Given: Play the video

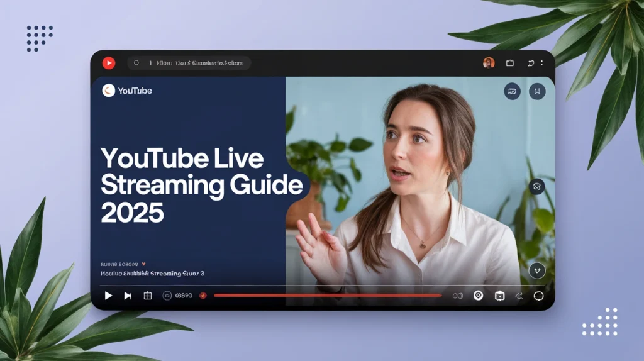Looking at the screenshot, I should pyautogui.click(x=108, y=296).
